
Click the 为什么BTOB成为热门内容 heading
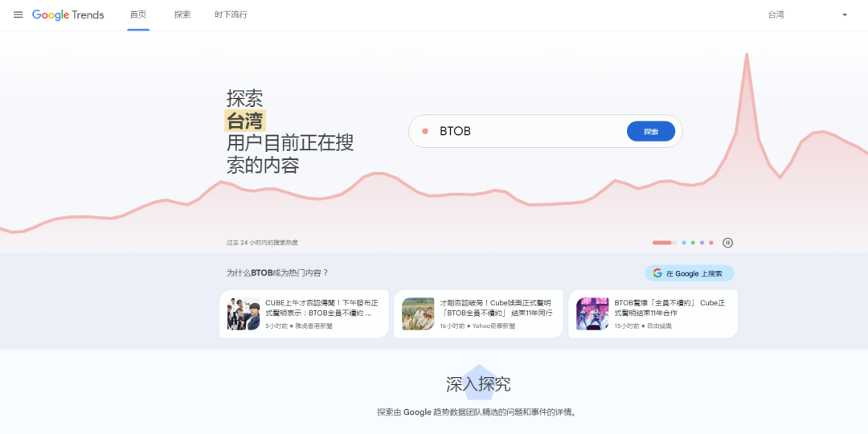(x=277, y=272)
